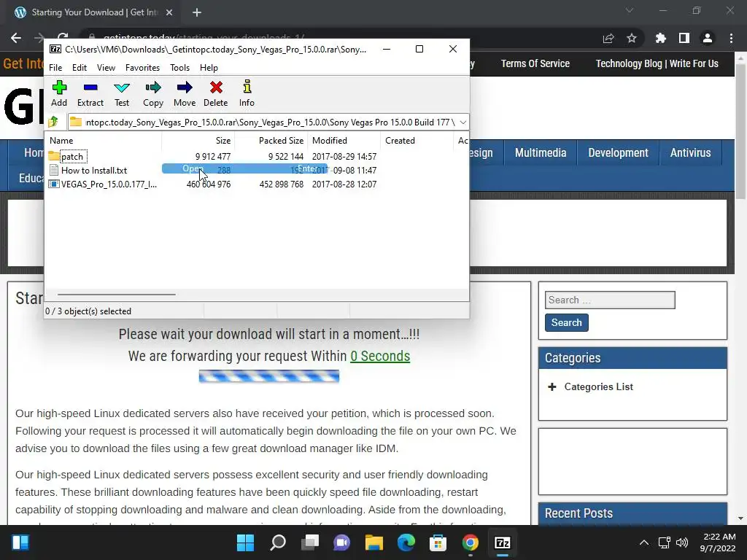Click the download progress bar
This screenshot has height=560, width=747.
[269, 376]
